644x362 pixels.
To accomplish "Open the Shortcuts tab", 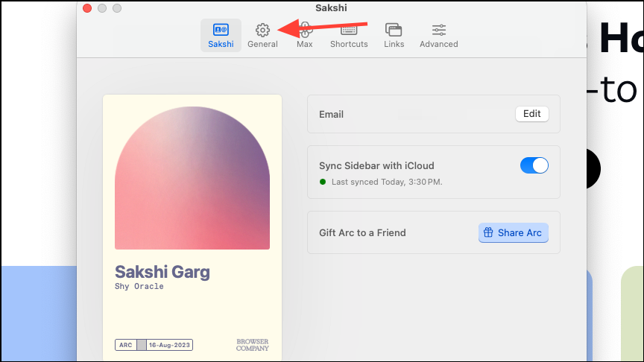I will pyautogui.click(x=349, y=36).
